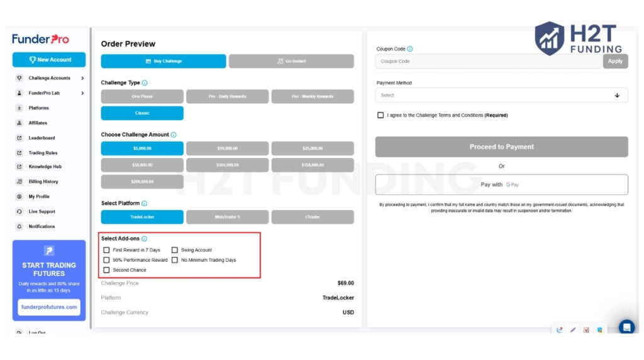Select the $50,000.00 challenge amount

[x=142, y=165]
